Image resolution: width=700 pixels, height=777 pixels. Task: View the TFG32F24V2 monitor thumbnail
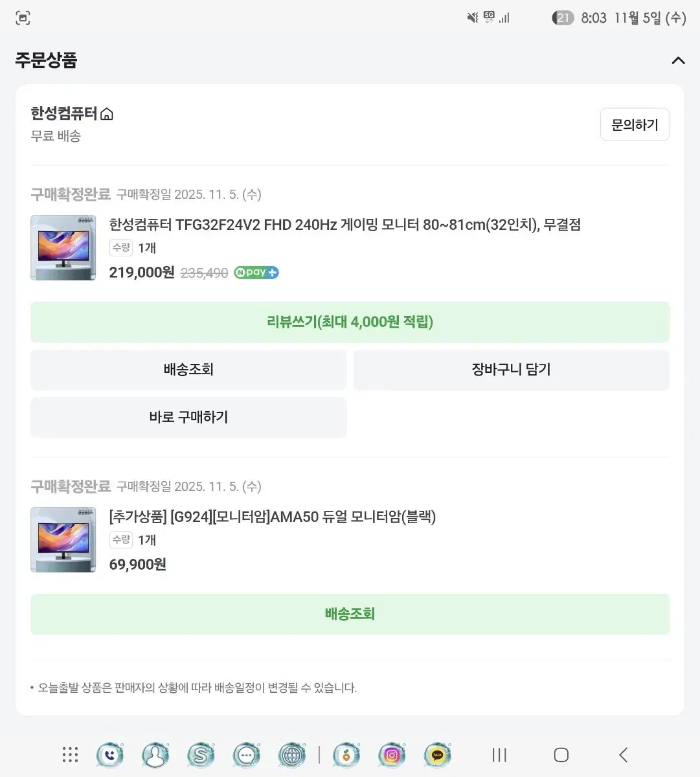(x=63, y=248)
